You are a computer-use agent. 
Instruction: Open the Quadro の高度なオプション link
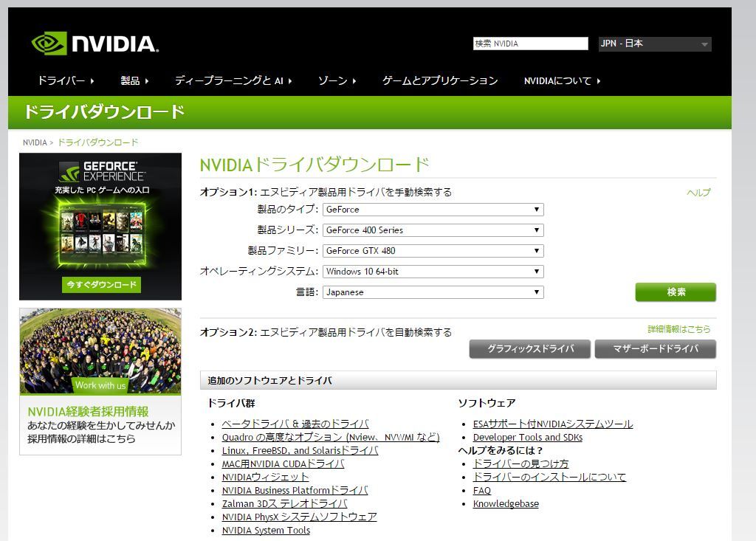point(331,438)
